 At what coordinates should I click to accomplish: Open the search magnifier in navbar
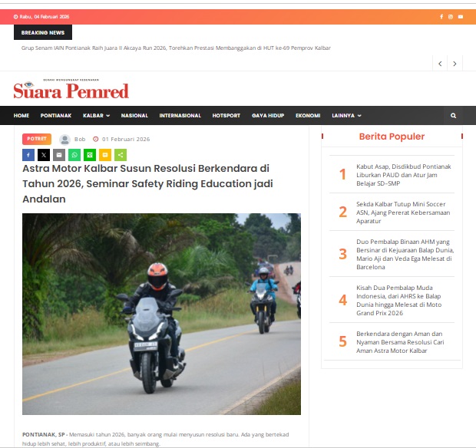click(453, 116)
